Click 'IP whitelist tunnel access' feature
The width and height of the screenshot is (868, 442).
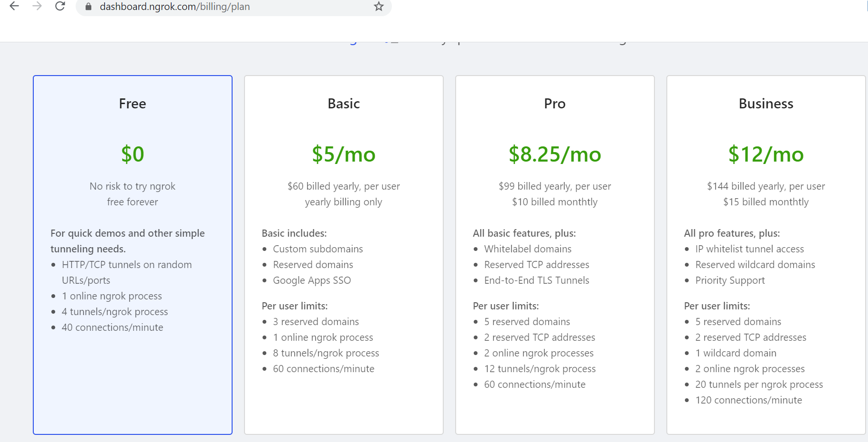pos(750,249)
